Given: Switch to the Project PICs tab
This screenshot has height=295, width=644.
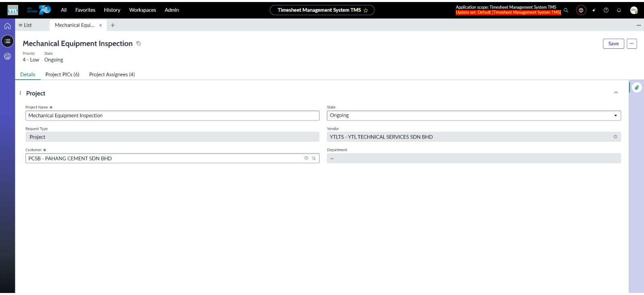Looking at the screenshot, I should (x=62, y=75).
